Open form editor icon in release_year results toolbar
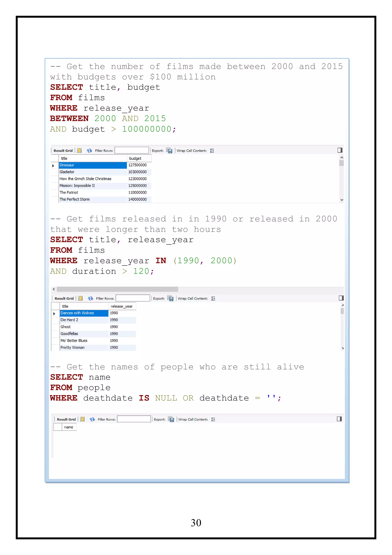 pyautogui.click(x=80, y=298)
